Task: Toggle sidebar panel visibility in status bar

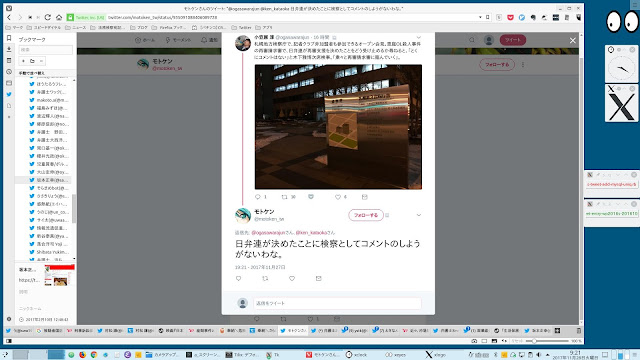Action: [9, 340]
